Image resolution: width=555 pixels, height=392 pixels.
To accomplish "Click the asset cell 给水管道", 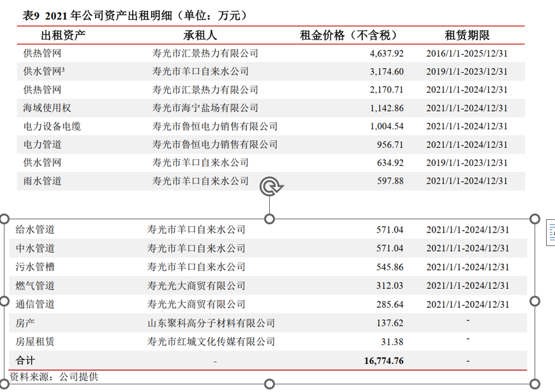I will pos(34,229).
